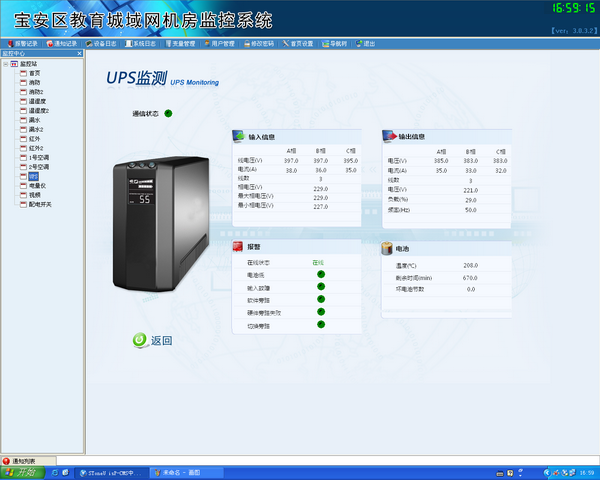Image resolution: width=600 pixels, height=480 pixels.
Task: Open 报警记录 in the toolbar
Action: click(22, 44)
